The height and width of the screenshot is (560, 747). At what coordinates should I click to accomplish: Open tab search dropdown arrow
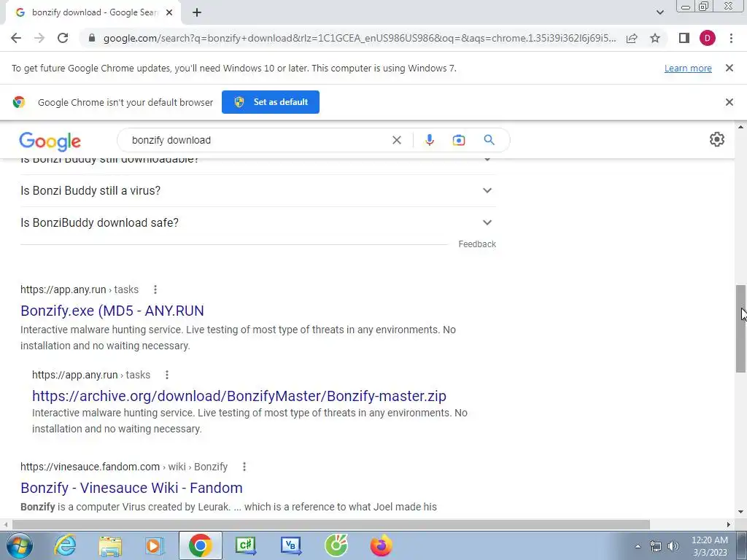[x=659, y=13]
